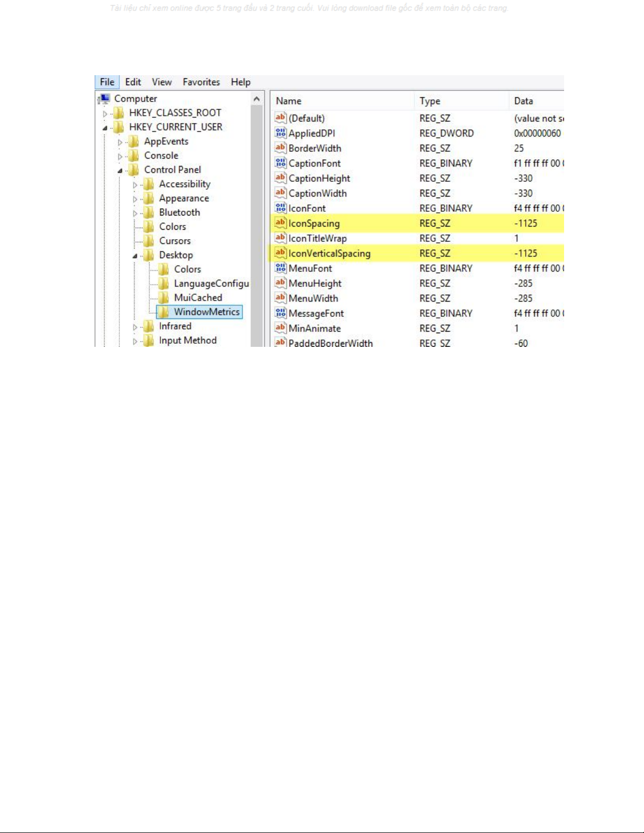Click the Computer root icon
Screen dimensions: 644x833
104,99
